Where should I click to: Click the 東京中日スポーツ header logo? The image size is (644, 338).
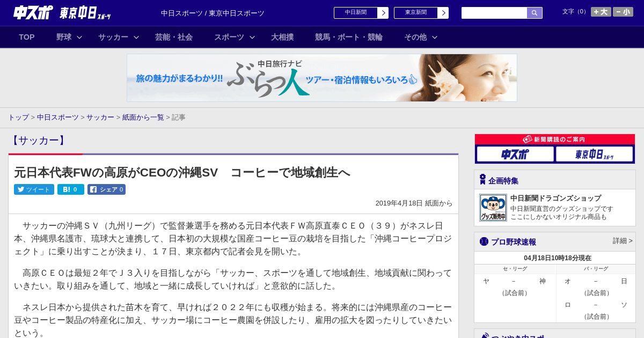(85, 13)
